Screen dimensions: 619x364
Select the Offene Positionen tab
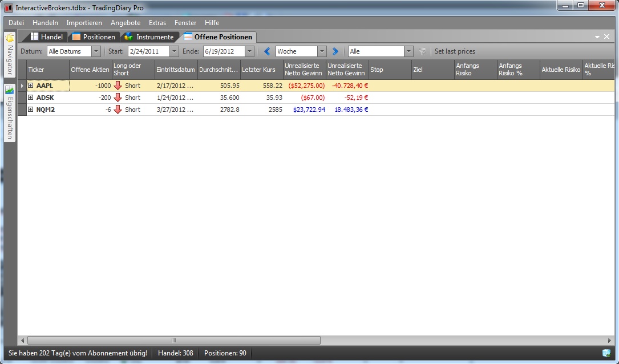(x=219, y=37)
